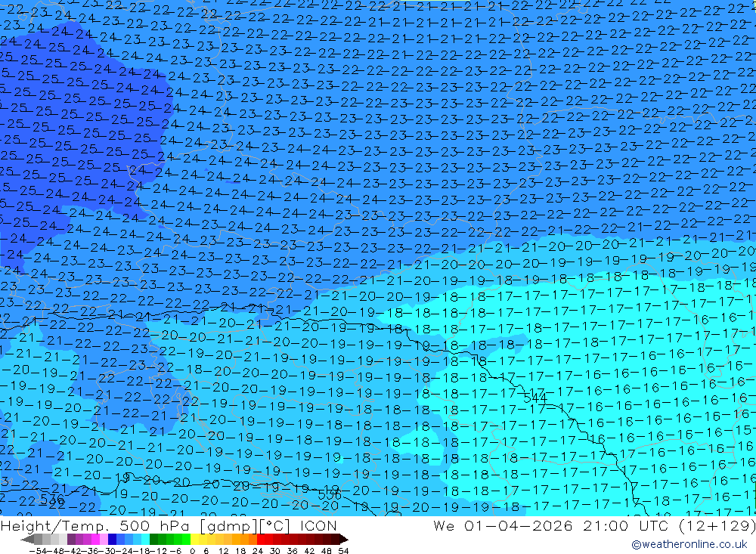
Task: Click the '54' legend scale maximum label
Action: point(343,551)
